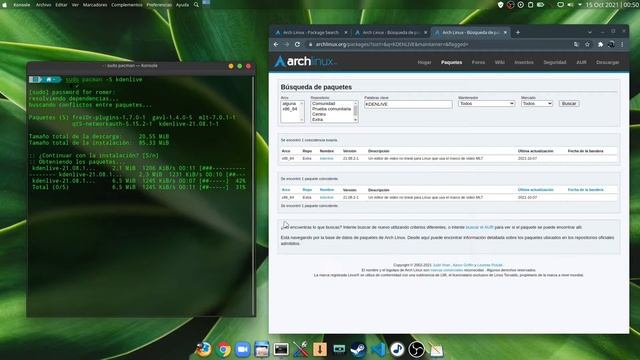Open the search magnifier in the top panel

(196, 5)
